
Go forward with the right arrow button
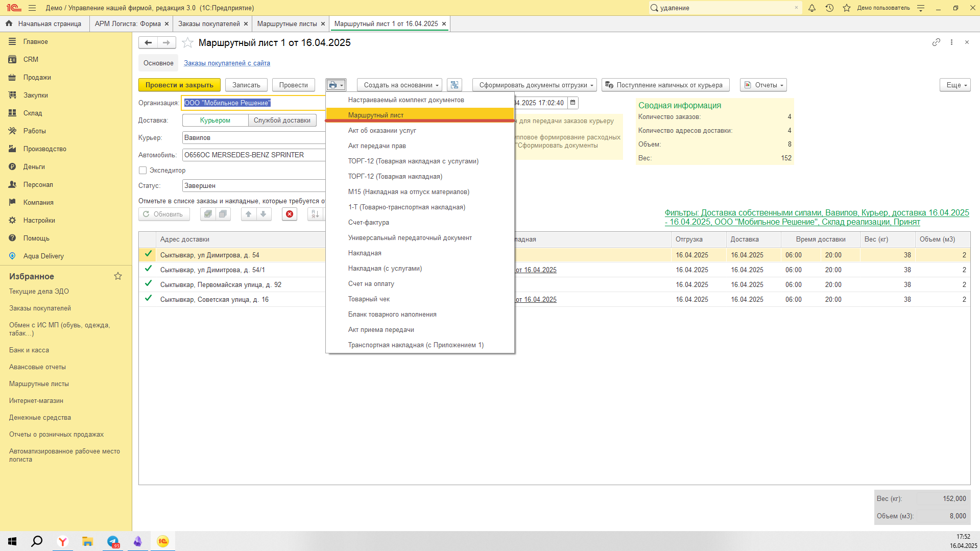click(x=166, y=42)
